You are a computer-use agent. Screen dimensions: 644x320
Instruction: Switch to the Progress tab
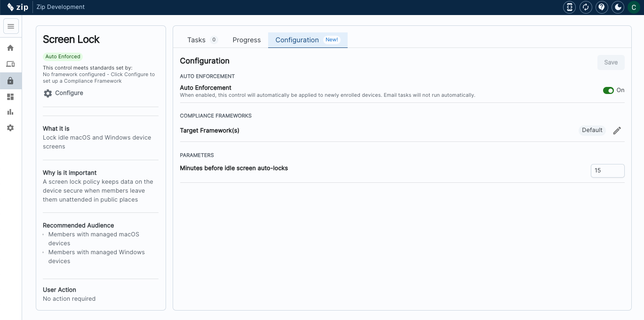click(246, 40)
